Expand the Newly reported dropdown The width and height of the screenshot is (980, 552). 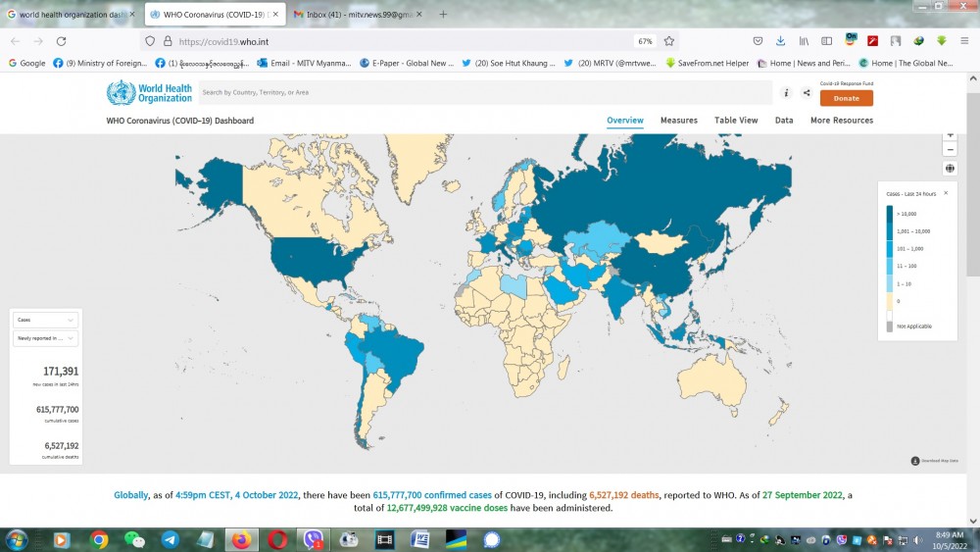(x=45, y=337)
